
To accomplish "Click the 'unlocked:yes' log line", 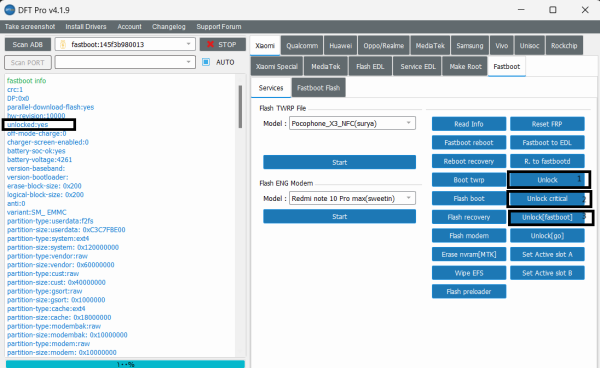I will click(28, 125).
